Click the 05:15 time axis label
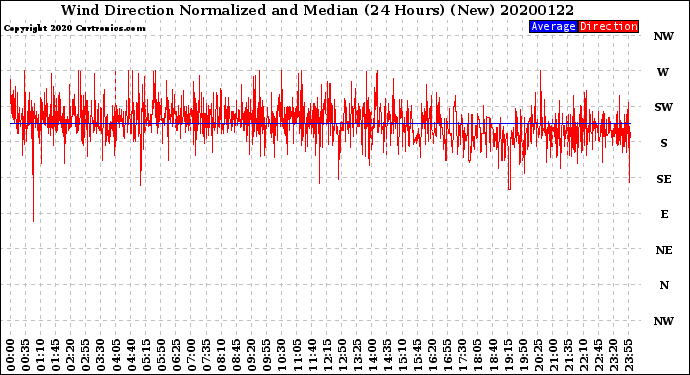Image resolution: width=690 pixels, height=375 pixels. click(x=146, y=355)
